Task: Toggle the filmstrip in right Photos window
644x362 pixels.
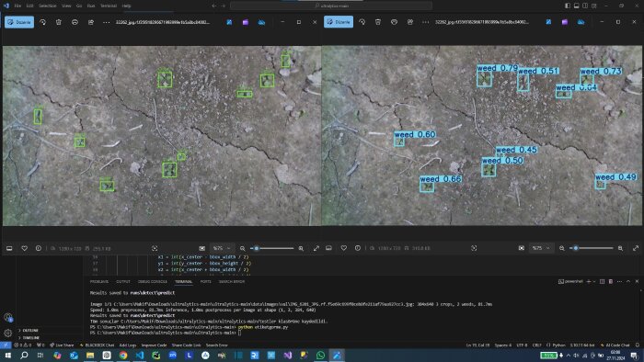Action: click(328, 248)
